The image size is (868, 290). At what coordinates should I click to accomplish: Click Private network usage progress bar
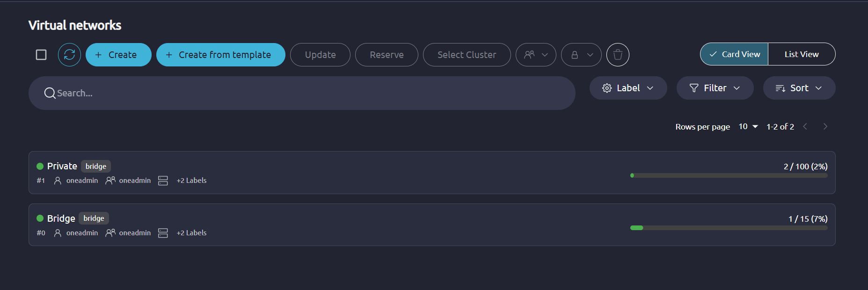pyautogui.click(x=729, y=175)
